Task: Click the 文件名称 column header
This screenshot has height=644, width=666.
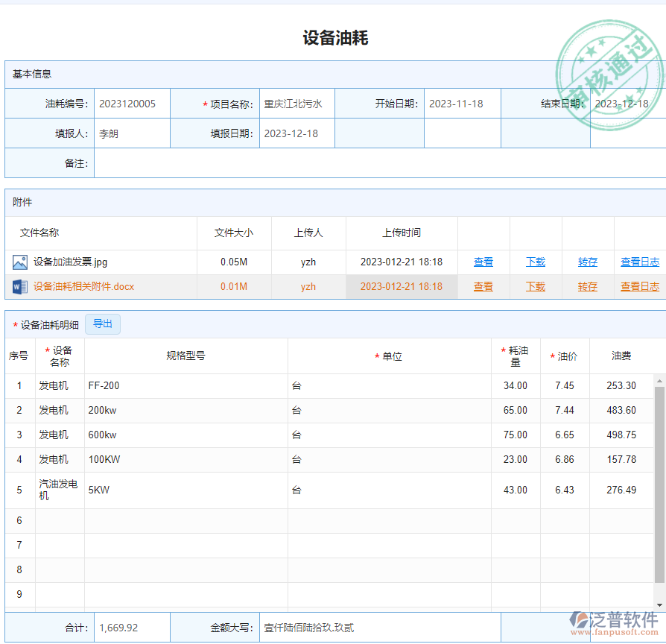Action: point(39,233)
